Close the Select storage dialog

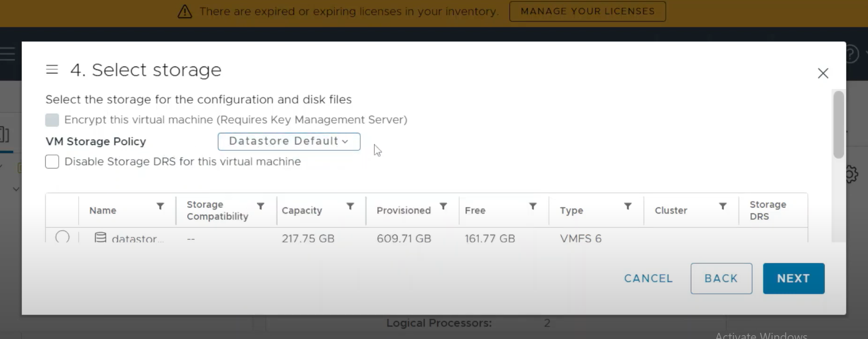pos(823,73)
